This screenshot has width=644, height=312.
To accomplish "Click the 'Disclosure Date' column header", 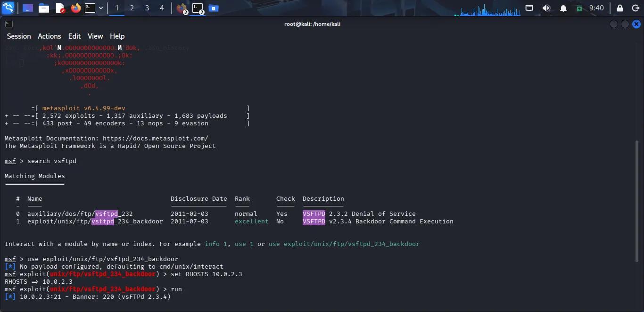I will point(199,199).
